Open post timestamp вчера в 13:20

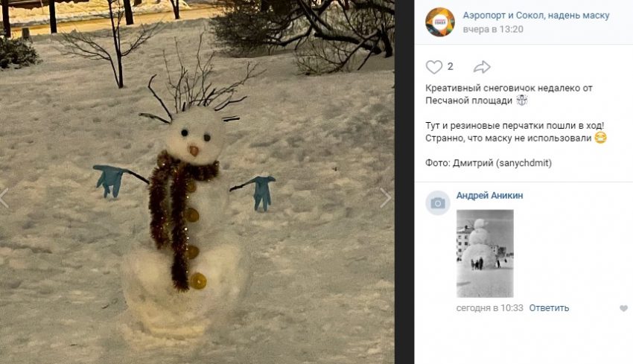[493, 30]
